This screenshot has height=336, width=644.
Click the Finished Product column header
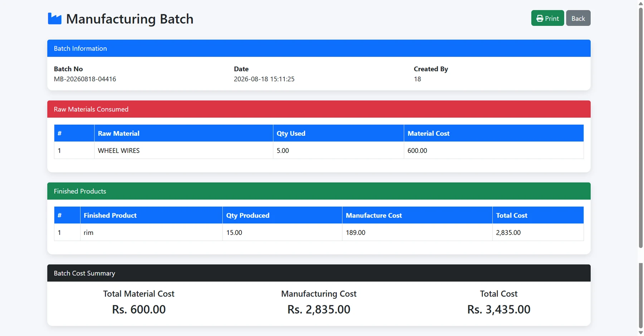coord(151,215)
